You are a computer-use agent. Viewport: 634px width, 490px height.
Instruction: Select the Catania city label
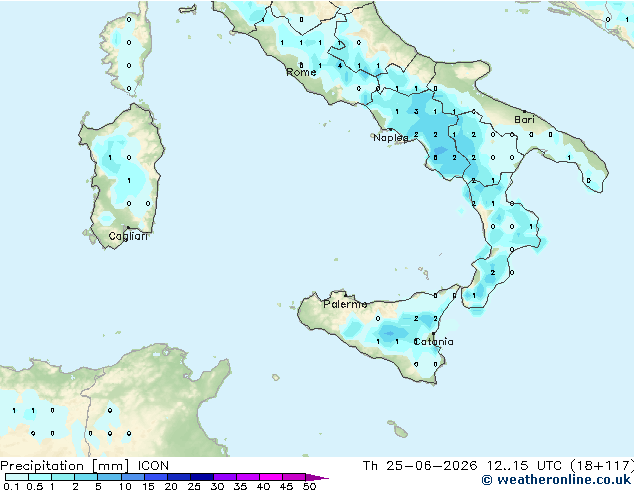[x=434, y=342]
